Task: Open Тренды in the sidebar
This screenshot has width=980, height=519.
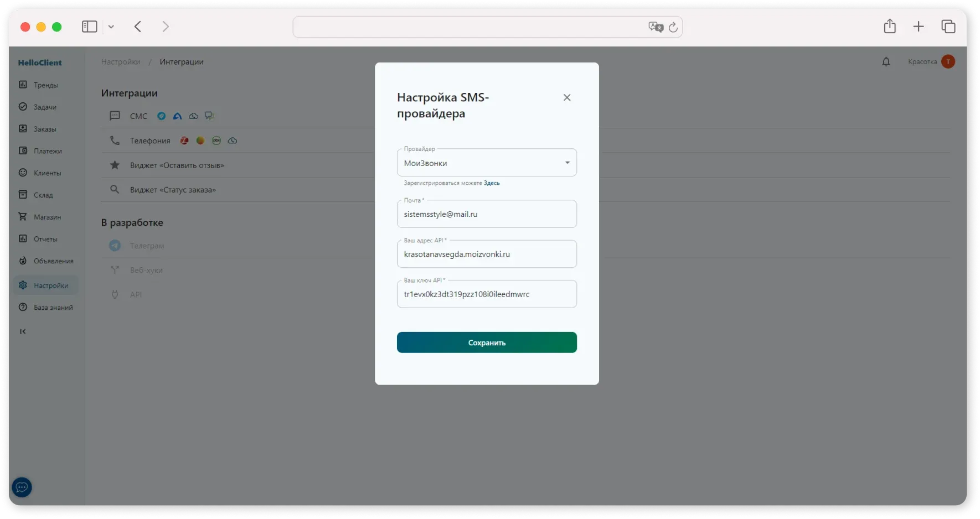Action: pos(45,85)
